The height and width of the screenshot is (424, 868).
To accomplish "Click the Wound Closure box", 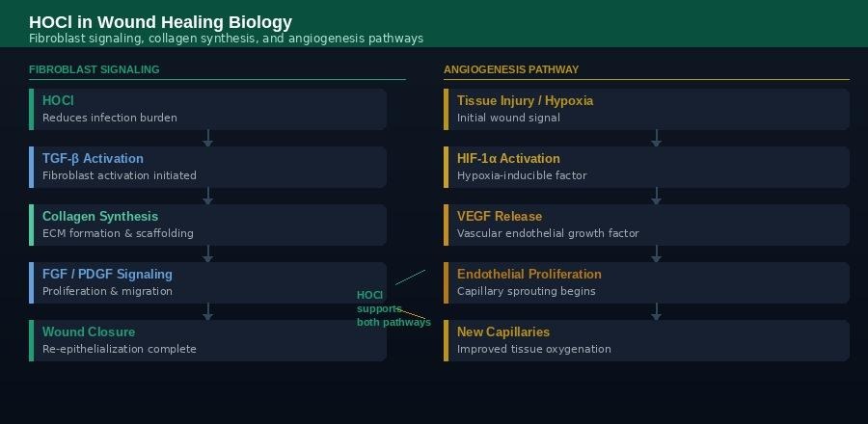I will point(207,340).
